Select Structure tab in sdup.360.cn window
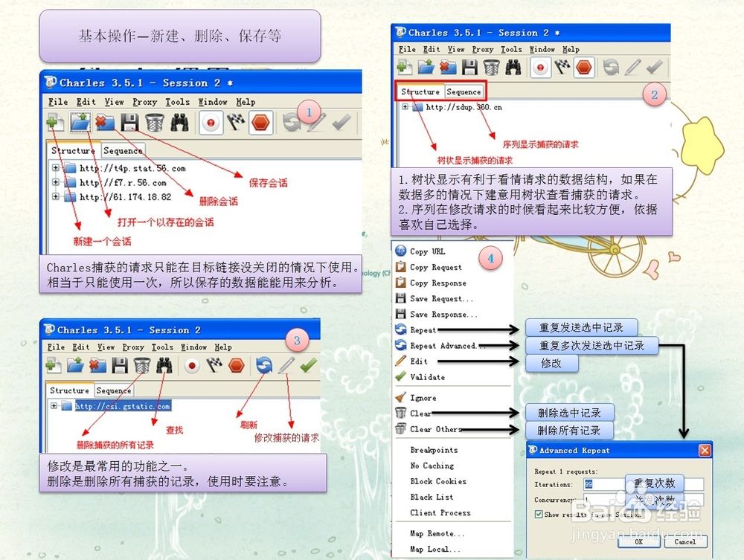Viewport: 744px width, 560px height. [420, 91]
